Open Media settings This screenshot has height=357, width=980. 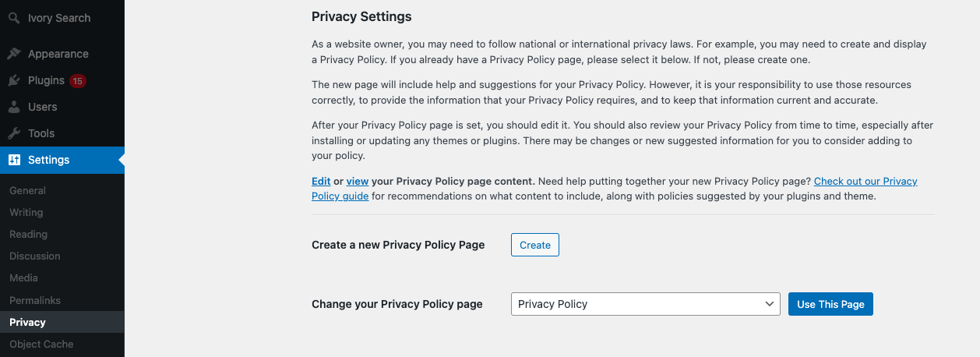(x=23, y=277)
